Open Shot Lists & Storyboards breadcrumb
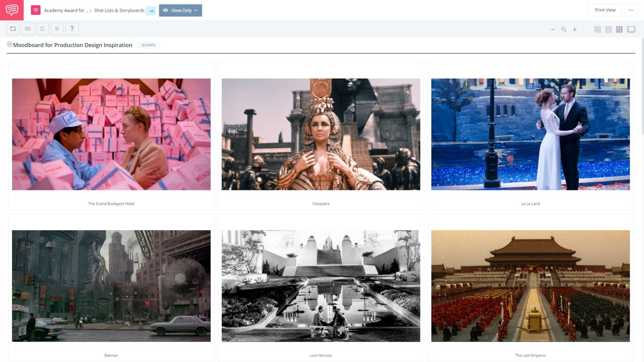Screen dimensions: 644x362 pyautogui.click(x=119, y=10)
